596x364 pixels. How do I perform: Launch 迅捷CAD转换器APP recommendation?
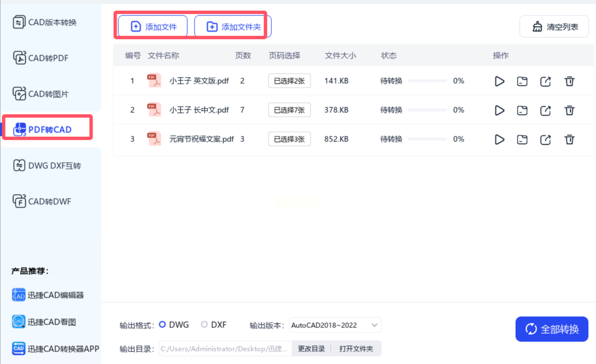pos(19,349)
